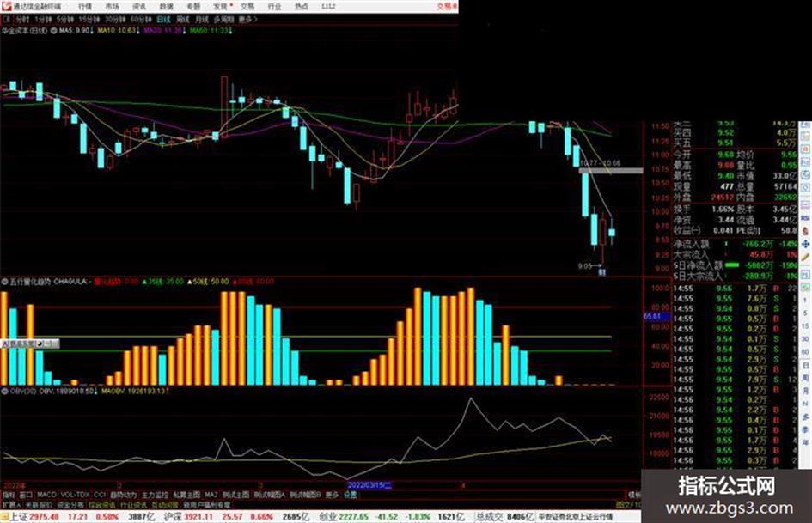Screen dimensions: 812x523
Task: Open the 关联报价 tab
Action: (x=39, y=504)
